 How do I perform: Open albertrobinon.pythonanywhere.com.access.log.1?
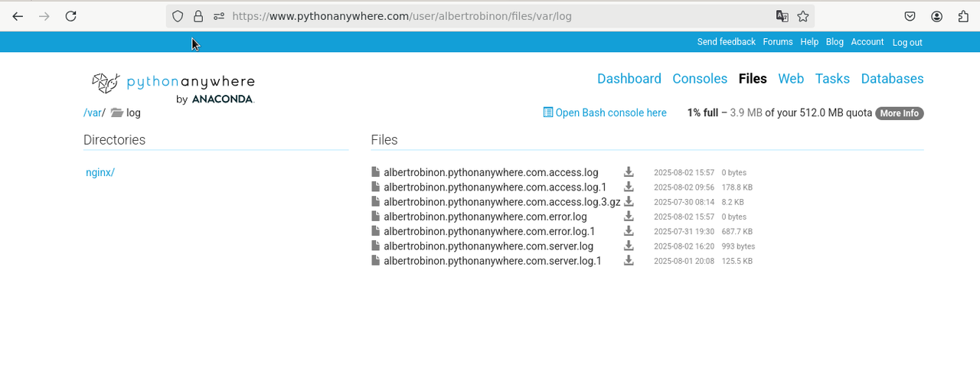(x=495, y=187)
